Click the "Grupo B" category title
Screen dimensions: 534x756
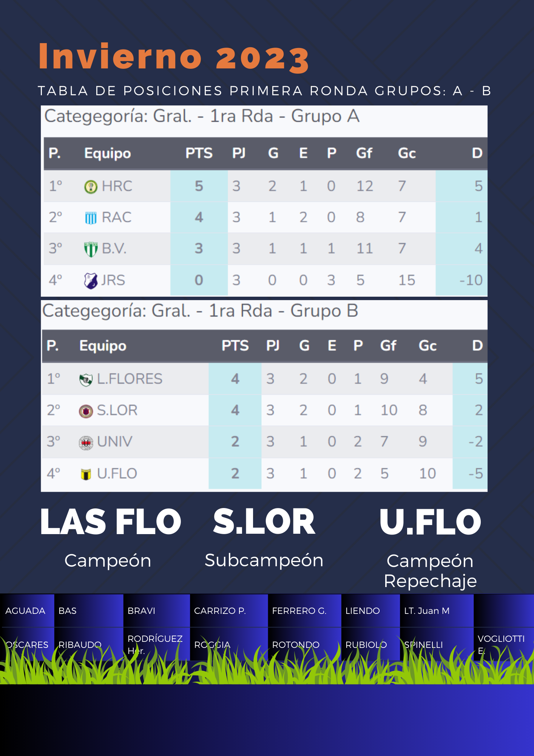pos(200,311)
